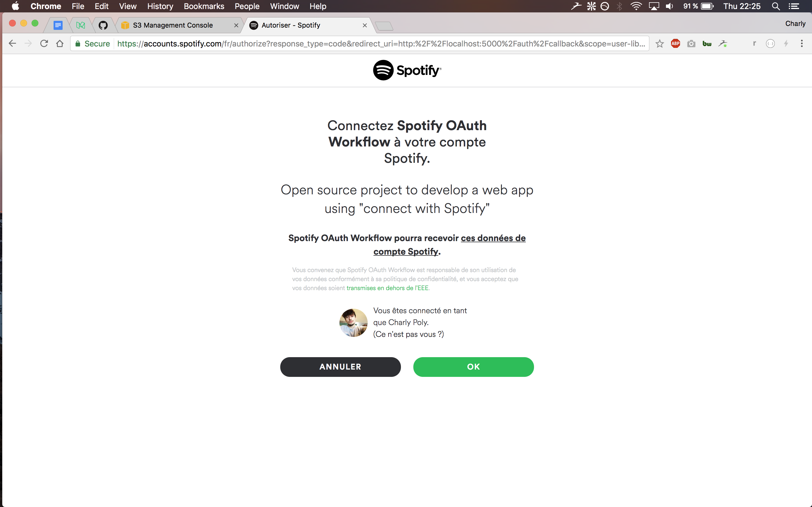Click the camera screenshot extension icon
This screenshot has width=812, height=507.
pos(691,44)
